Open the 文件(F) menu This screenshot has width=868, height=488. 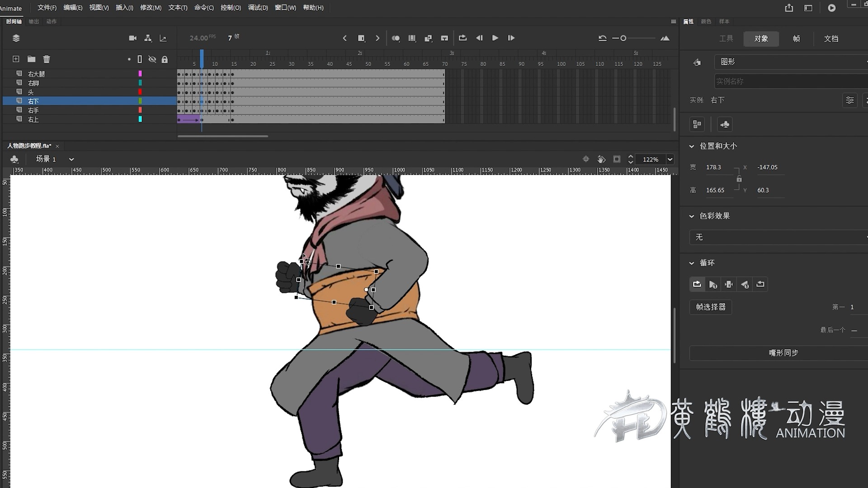[47, 8]
